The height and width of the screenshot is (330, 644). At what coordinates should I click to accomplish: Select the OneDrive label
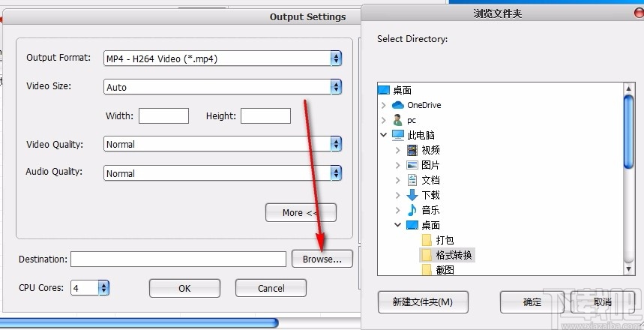(424, 105)
